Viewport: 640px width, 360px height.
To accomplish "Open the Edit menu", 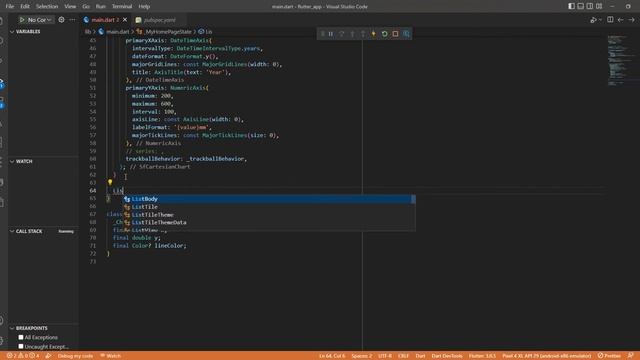I will click(25, 7).
